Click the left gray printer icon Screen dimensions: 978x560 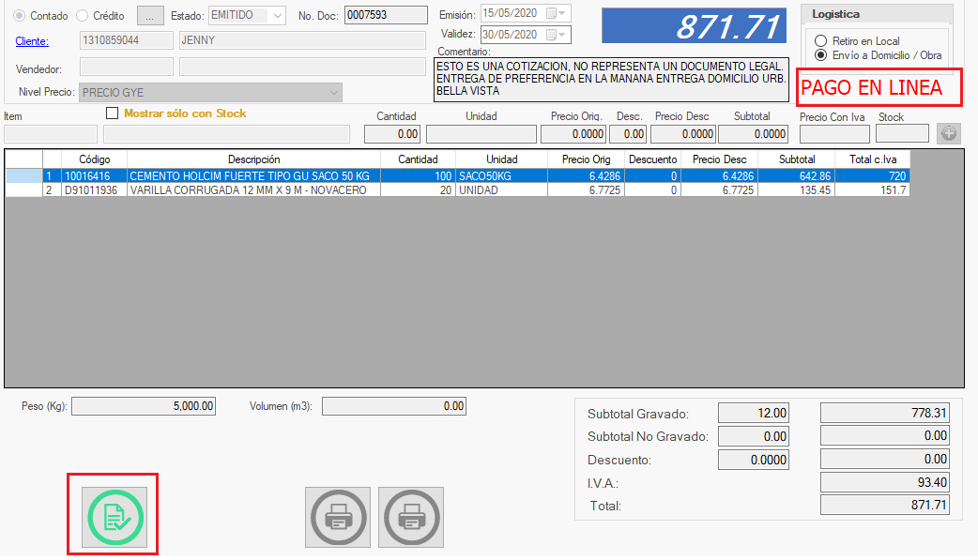[338, 517]
